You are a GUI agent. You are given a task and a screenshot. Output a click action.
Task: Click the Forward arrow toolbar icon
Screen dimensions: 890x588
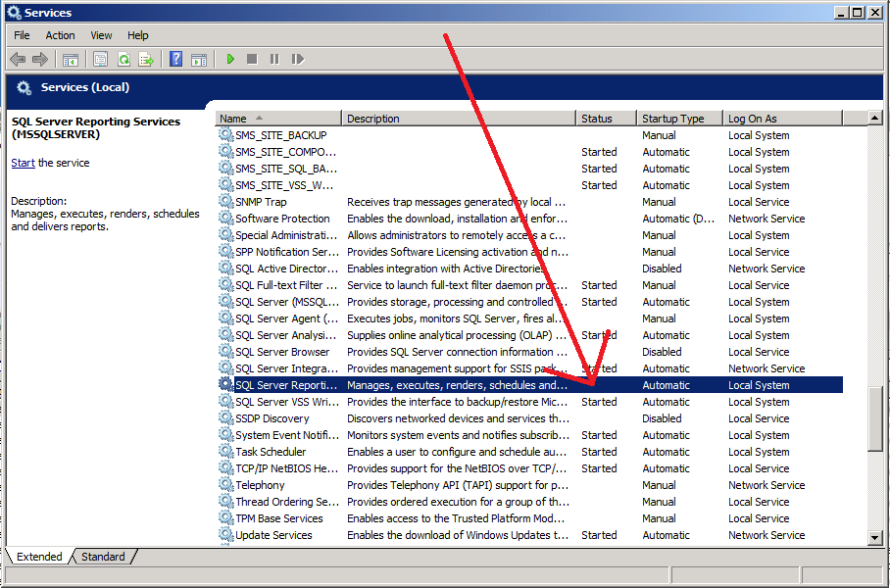[x=40, y=59]
